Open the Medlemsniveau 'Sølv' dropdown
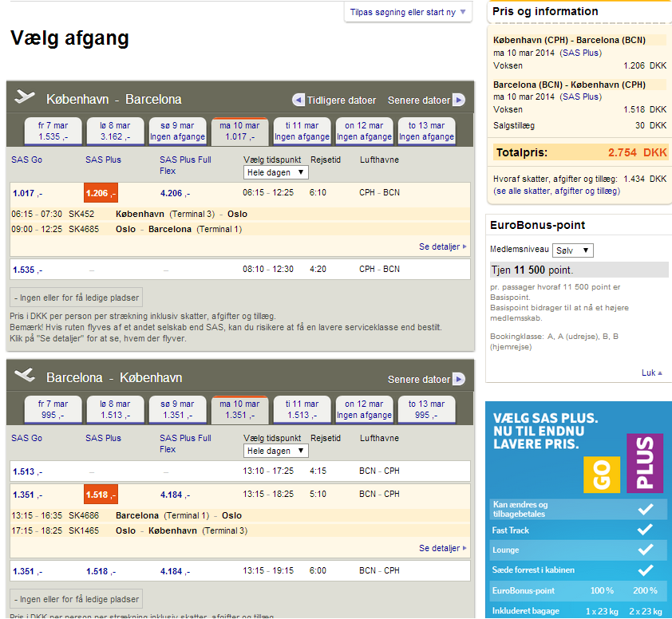Image resolution: width=672 pixels, height=619 pixels. pyautogui.click(x=572, y=250)
